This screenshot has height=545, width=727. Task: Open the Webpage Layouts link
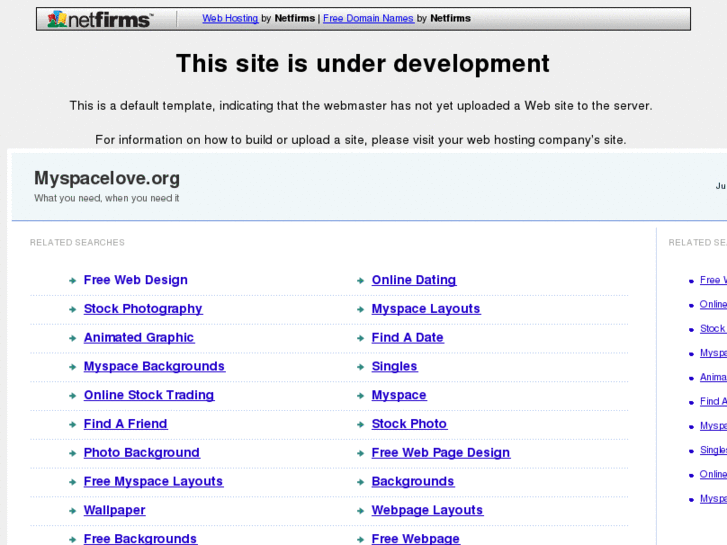point(427,510)
